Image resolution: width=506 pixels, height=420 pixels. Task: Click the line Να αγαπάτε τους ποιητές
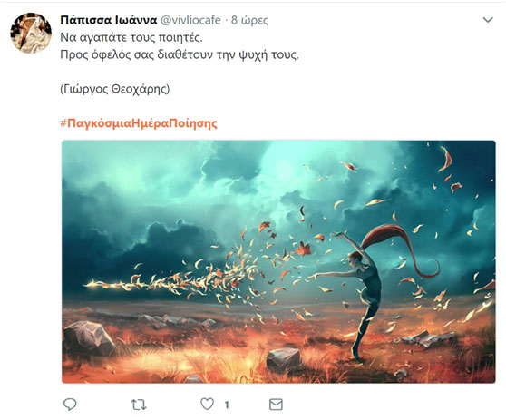point(131,38)
